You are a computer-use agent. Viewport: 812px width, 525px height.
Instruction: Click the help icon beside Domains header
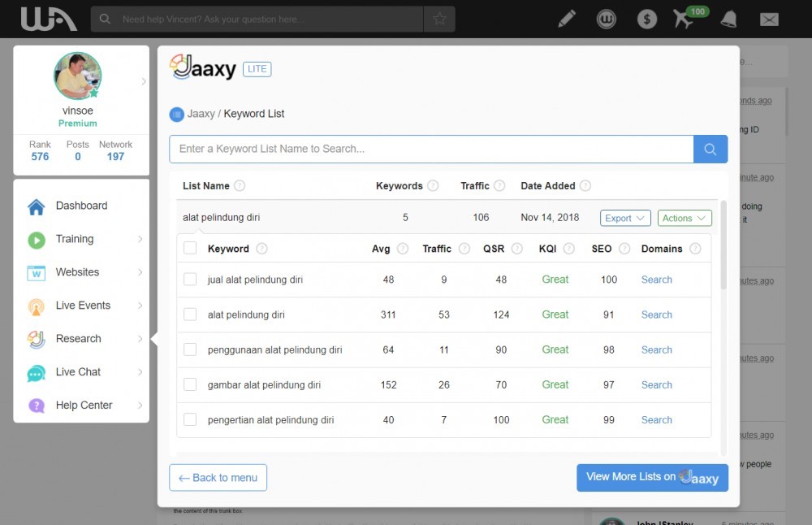tap(695, 249)
